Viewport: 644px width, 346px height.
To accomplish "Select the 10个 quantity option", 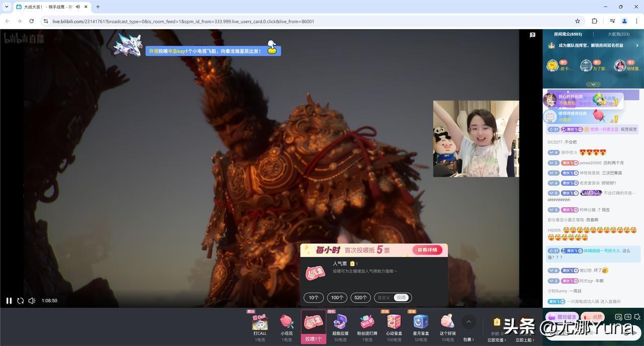I will [313, 298].
